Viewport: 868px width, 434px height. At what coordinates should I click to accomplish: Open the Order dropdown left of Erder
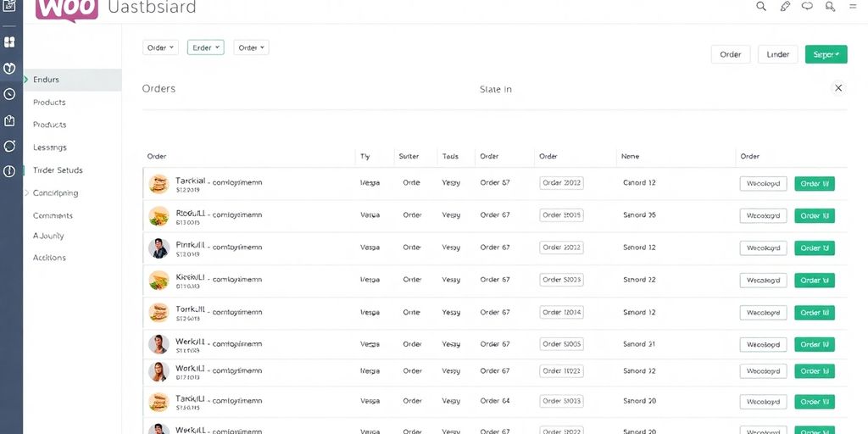pyautogui.click(x=160, y=47)
